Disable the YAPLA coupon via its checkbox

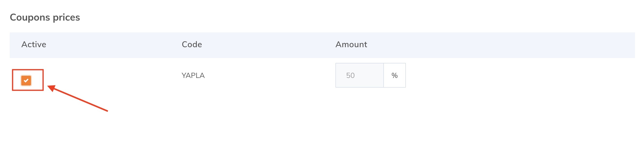(26, 81)
